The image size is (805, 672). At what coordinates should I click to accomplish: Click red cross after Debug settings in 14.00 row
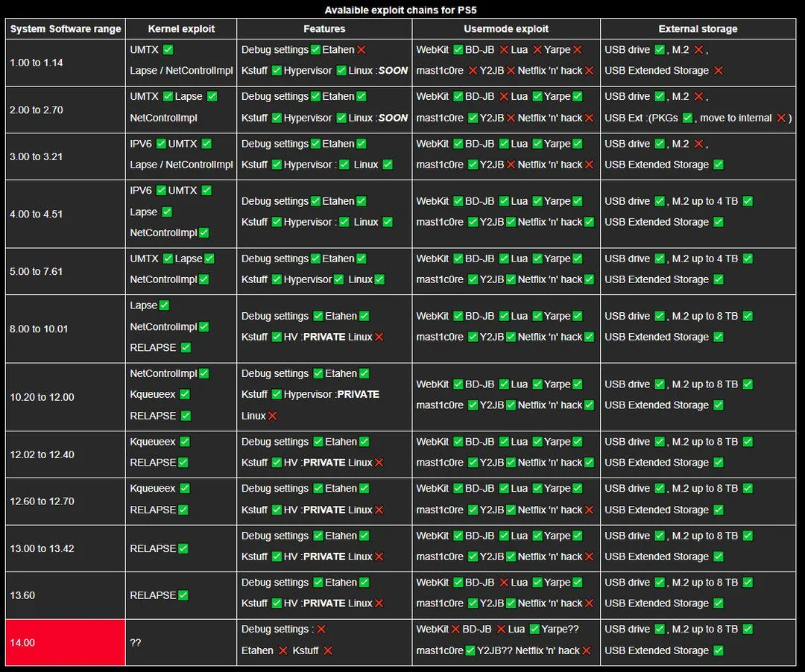[x=321, y=630]
